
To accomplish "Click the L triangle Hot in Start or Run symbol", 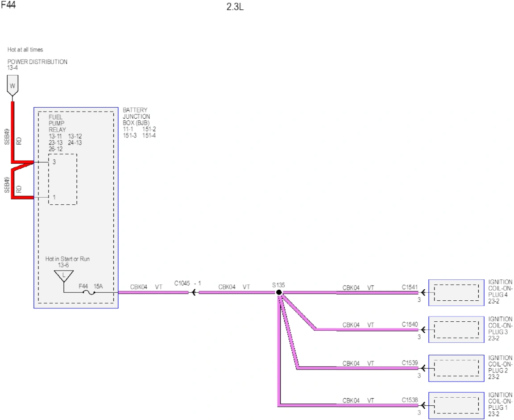I will click(64, 276).
